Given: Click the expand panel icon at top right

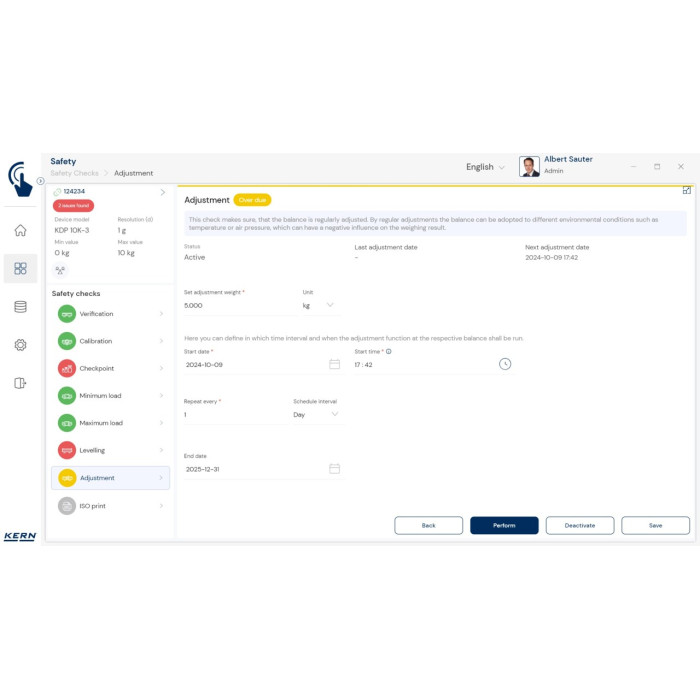Looking at the screenshot, I should 687,190.
